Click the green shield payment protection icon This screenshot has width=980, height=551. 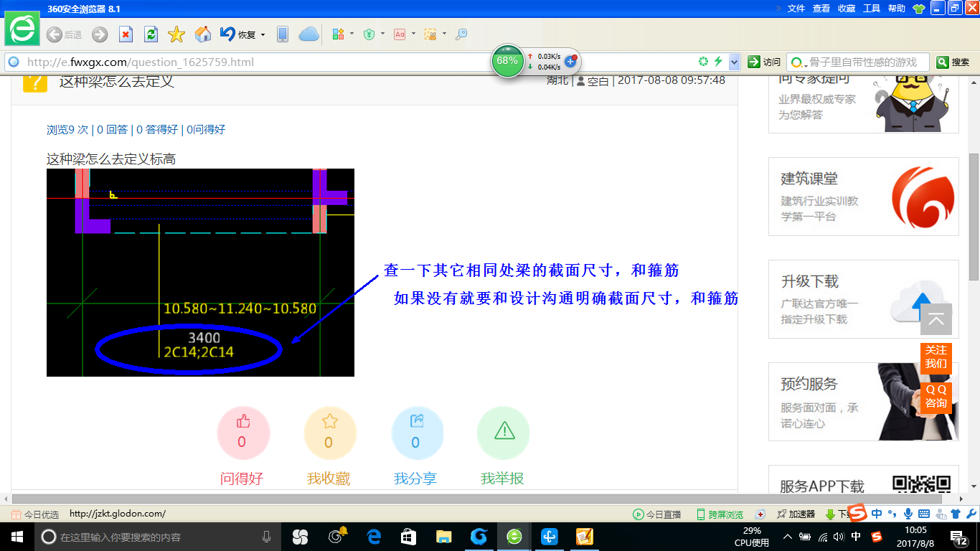(369, 34)
